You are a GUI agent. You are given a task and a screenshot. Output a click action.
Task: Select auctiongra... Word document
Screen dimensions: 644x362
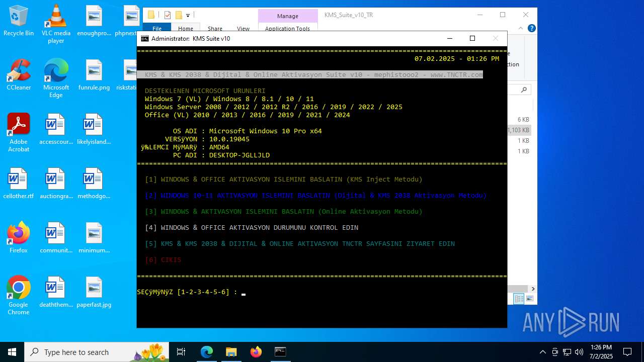[56, 184]
